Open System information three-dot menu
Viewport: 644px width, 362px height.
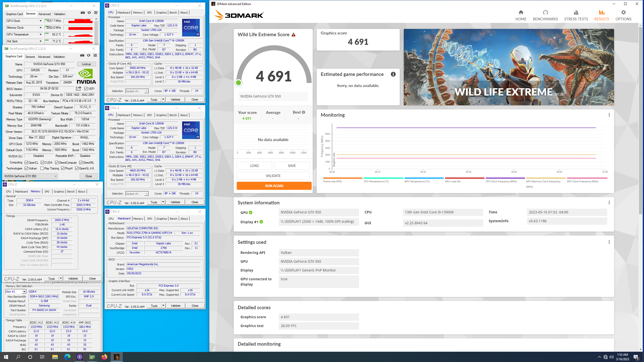pos(609,203)
